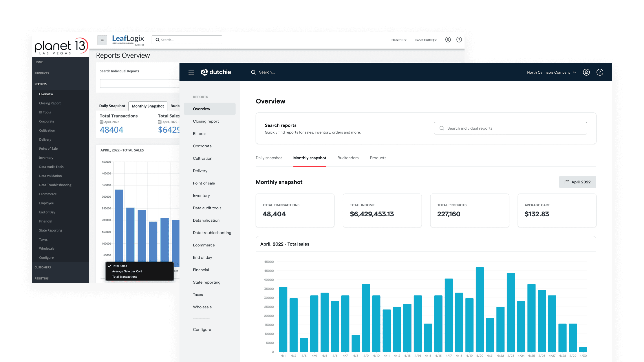Click the dutchie logo in the header

point(216,72)
